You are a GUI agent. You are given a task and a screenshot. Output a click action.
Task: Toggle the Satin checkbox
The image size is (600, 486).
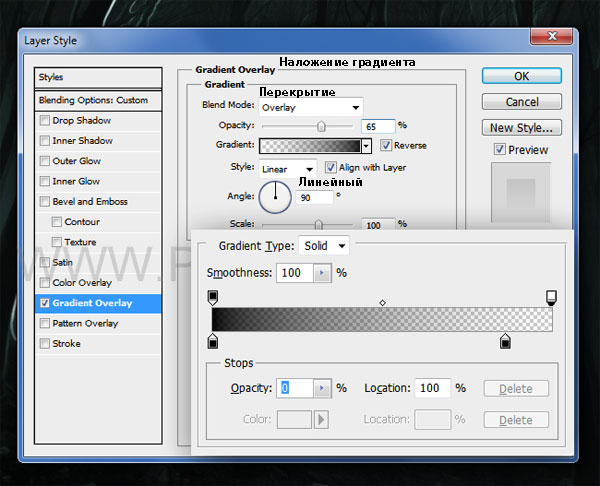tap(45, 262)
